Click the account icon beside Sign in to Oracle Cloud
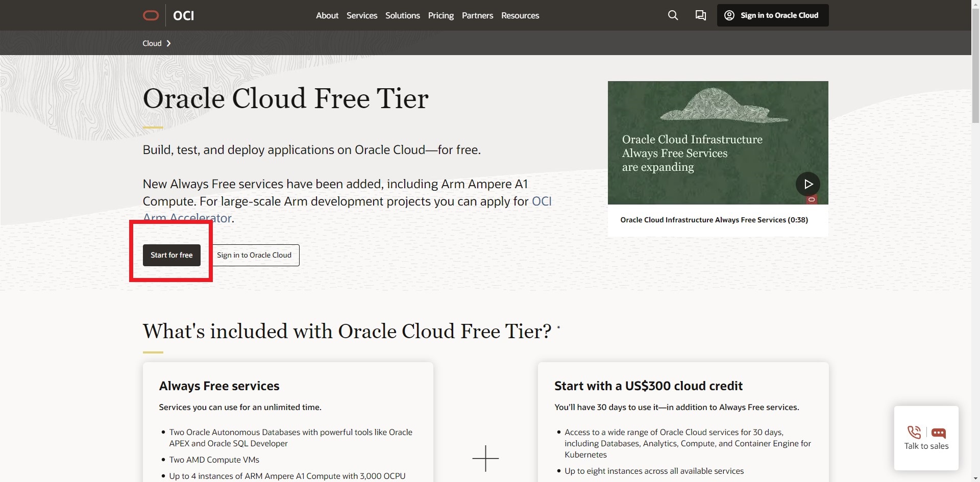The height and width of the screenshot is (482, 980). pyautogui.click(x=729, y=15)
